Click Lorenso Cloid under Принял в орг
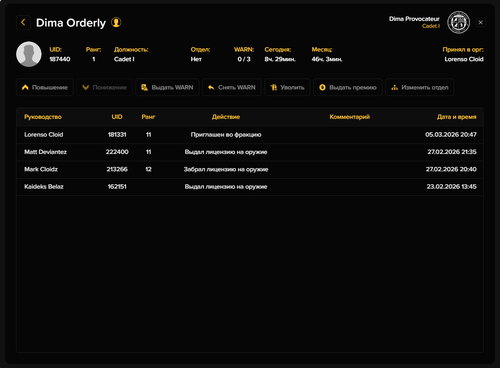Image resolution: width=500 pixels, height=368 pixels. pos(464,59)
